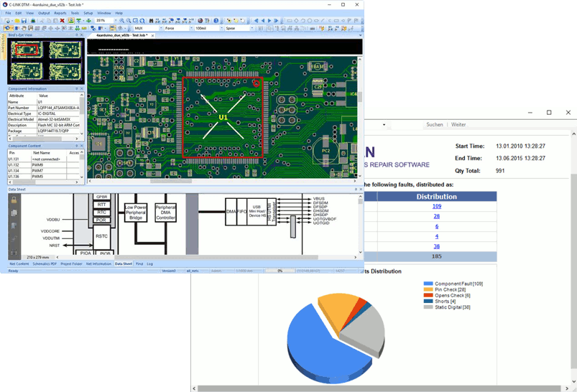Open dropdown arrow left of Suchen in report window
Viewport: 577px width, 392px height.
pos(384,125)
